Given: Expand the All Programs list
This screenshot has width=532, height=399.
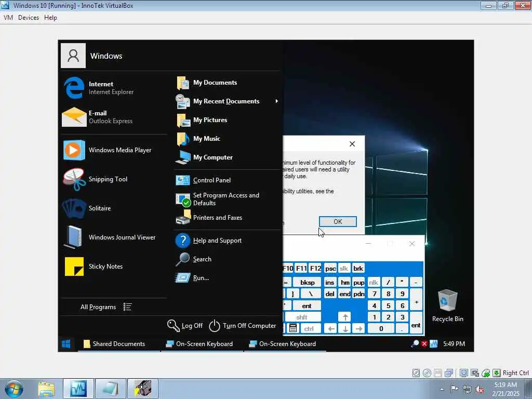Looking at the screenshot, I should click(106, 307).
